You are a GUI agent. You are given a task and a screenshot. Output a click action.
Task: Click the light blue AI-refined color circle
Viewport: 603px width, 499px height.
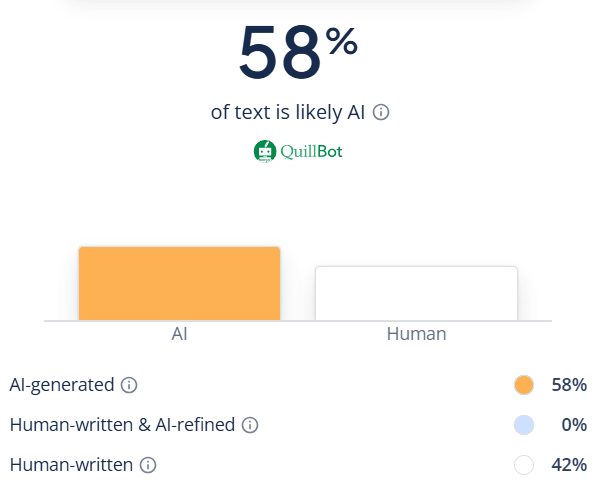pos(523,425)
